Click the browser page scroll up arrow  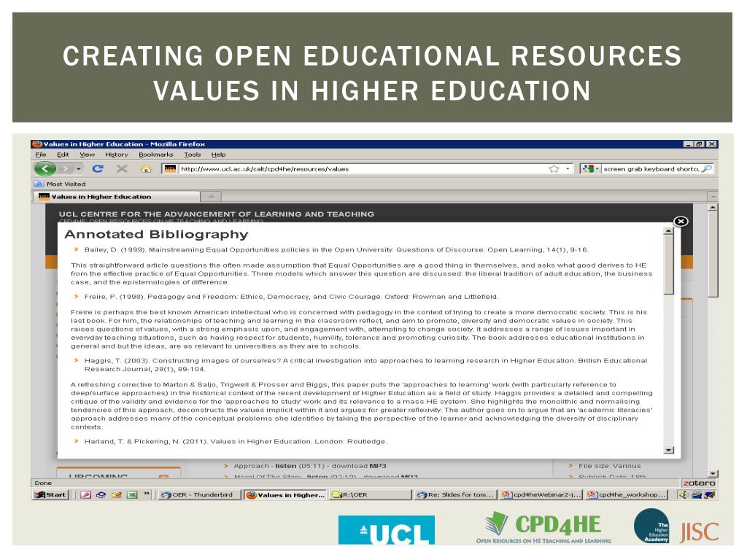[x=713, y=207]
